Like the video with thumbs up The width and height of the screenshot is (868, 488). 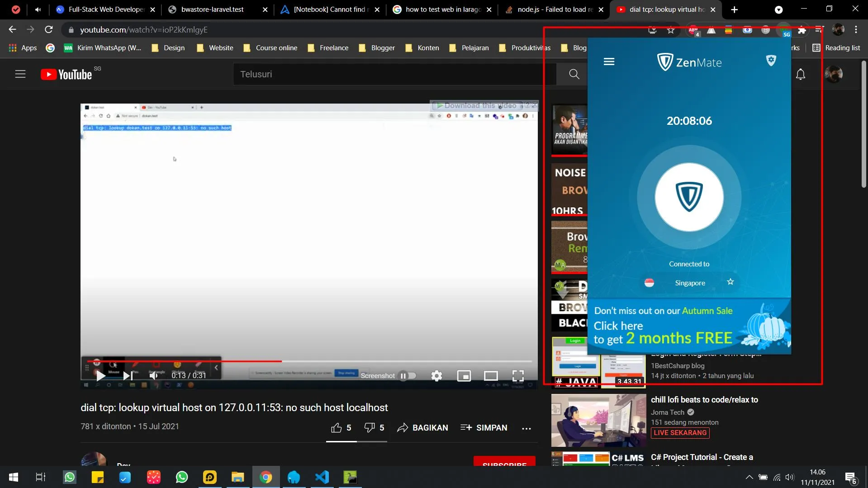point(341,428)
